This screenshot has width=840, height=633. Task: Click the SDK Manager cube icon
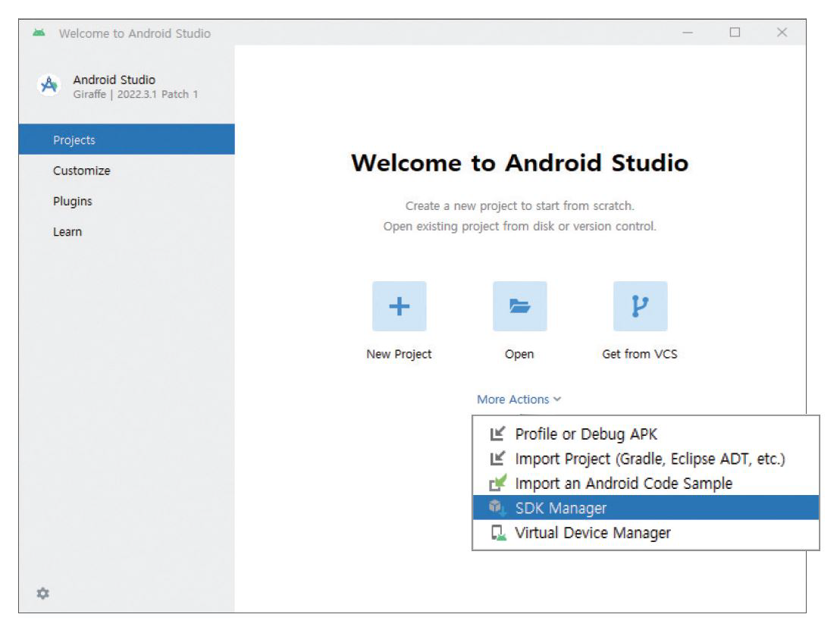[x=497, y=507]
